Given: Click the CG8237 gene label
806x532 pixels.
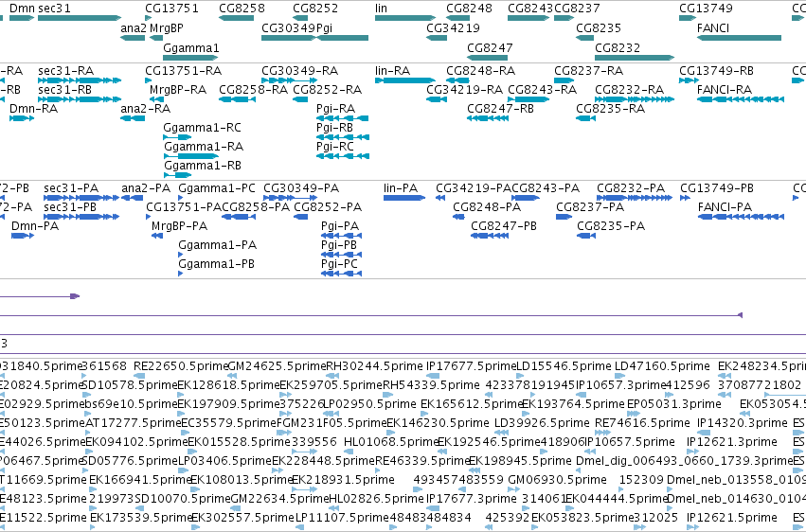Looking at the screenshot, I should click(577, 9).
